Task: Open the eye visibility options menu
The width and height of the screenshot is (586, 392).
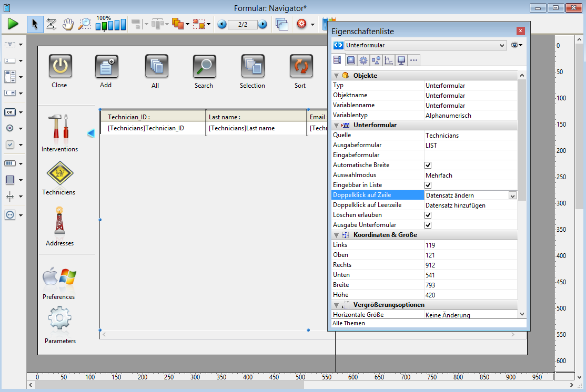Action: pyautogui.click(x=517, y=46)
